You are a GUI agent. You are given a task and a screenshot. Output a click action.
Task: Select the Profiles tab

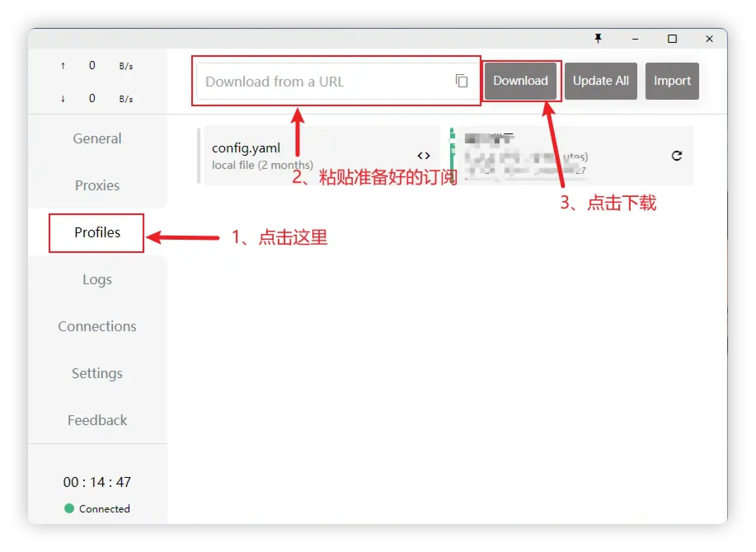(97, 233)
